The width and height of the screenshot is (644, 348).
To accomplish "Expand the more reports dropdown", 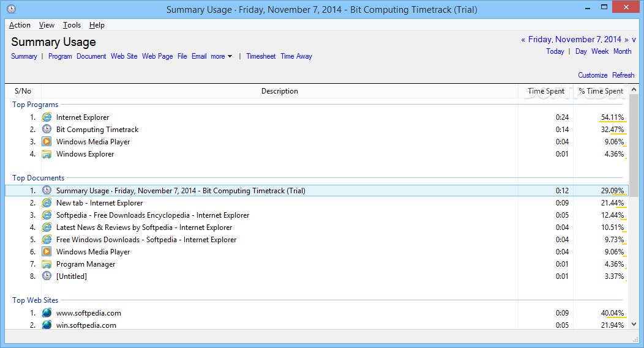I will point(222,56).
